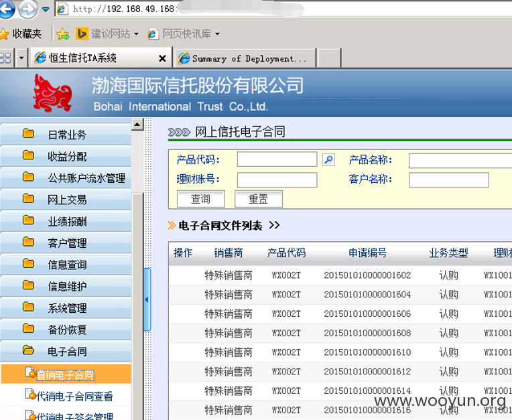Image resolution: width=512 pixels, height=420 pixels.
Task: Select row with 201501010000001614
Action: coord(340,391)
